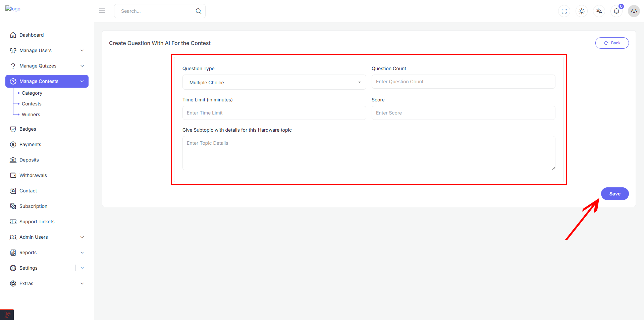Expand the Manage Users chevron
This screenshot has width=644, height=320.
[x=82, y=50]
